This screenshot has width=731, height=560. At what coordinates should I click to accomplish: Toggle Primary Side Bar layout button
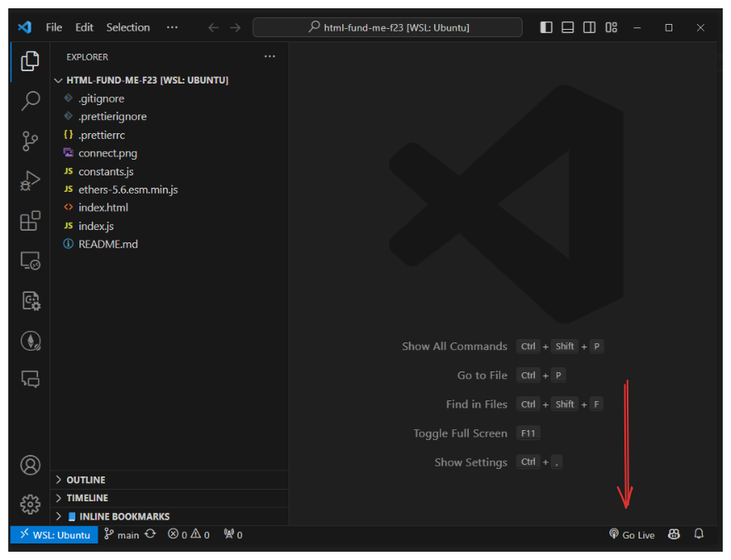pyautogui.click(x=547, y=27)
